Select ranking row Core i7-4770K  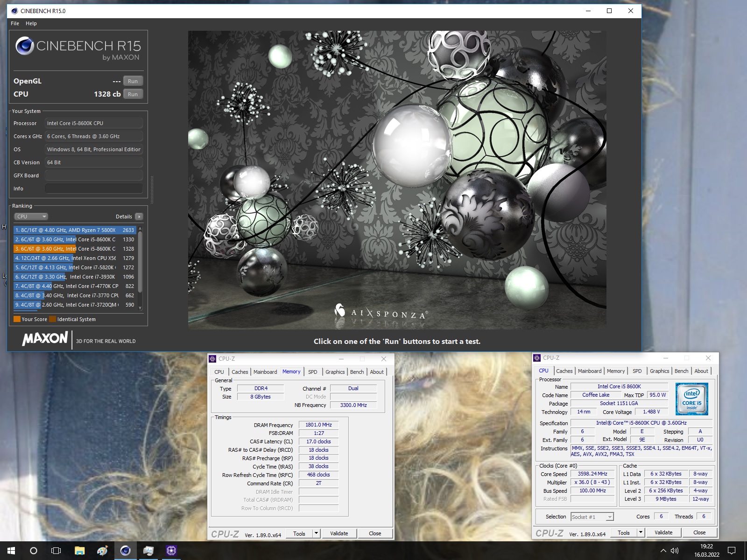pyautogui.click(x=75, y=286)
